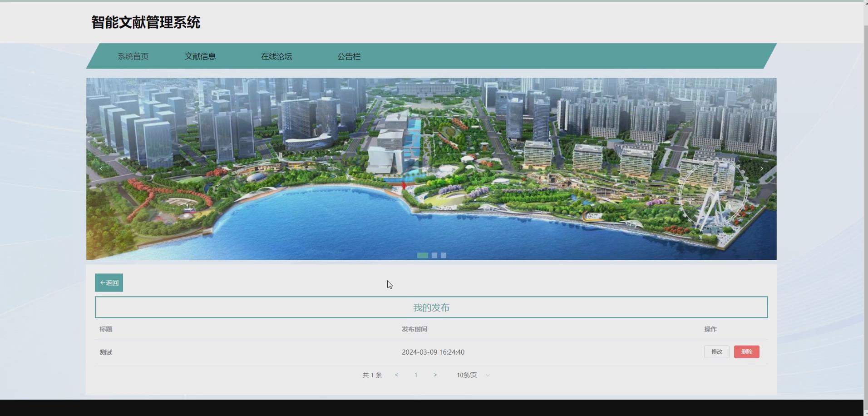Click the 共 1 条 total count
Screen dimensions: 868x416
372,375
